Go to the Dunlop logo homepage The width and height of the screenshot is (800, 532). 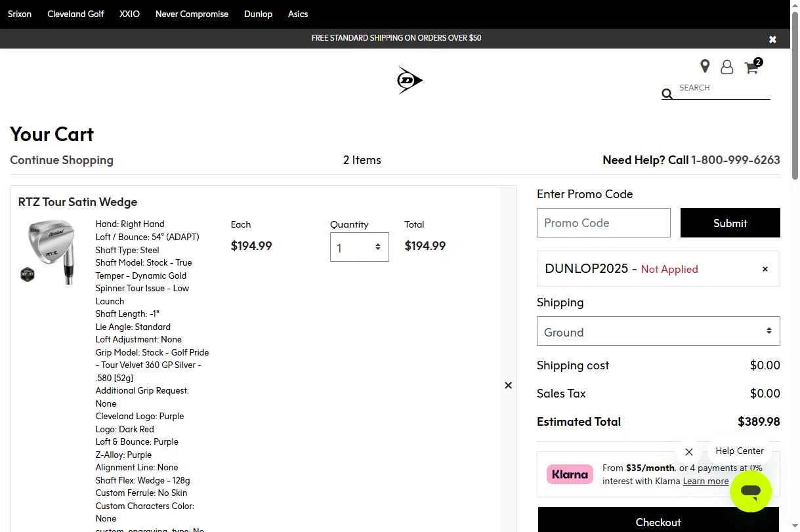[x=410, y=80]
